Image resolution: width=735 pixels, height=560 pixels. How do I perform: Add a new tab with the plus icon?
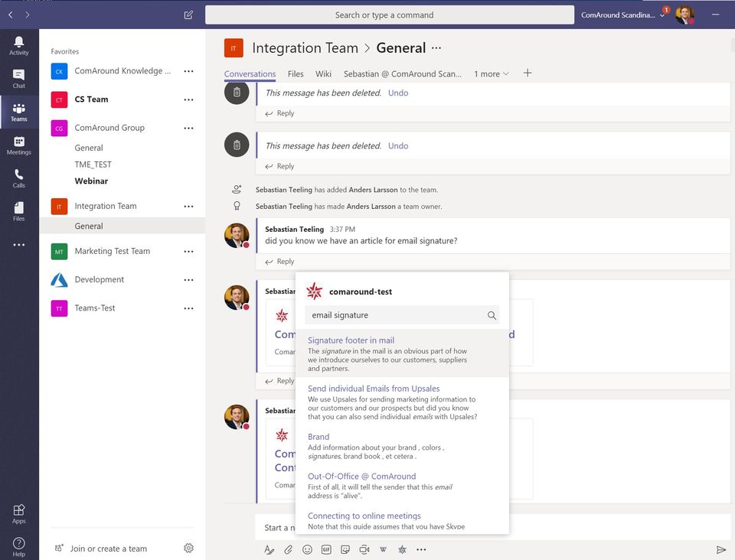(528, 73)
